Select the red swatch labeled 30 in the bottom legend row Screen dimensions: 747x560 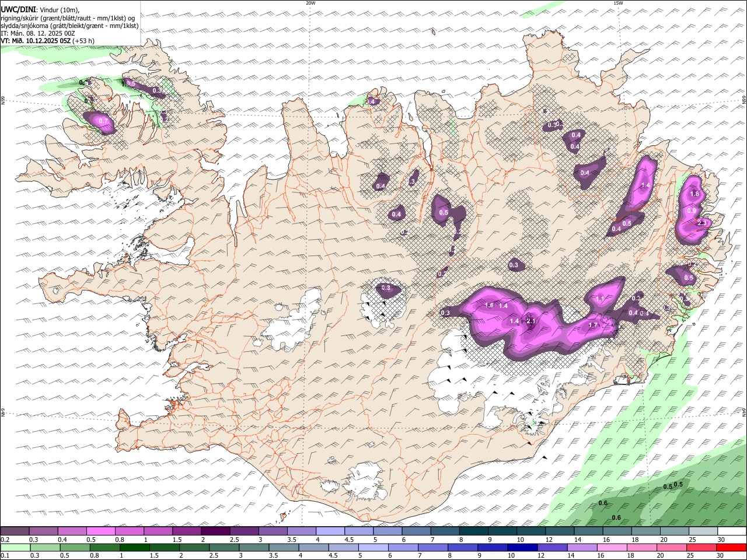(731, 547)
